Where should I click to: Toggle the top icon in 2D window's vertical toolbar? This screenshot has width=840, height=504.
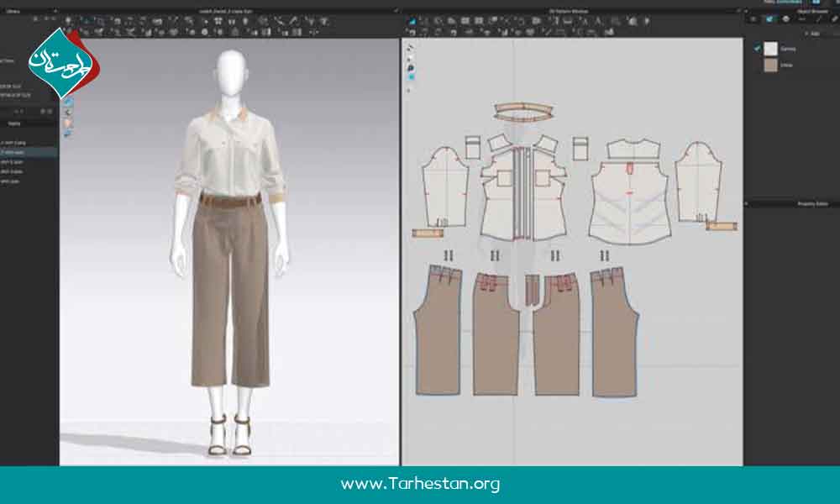[411, 48]
